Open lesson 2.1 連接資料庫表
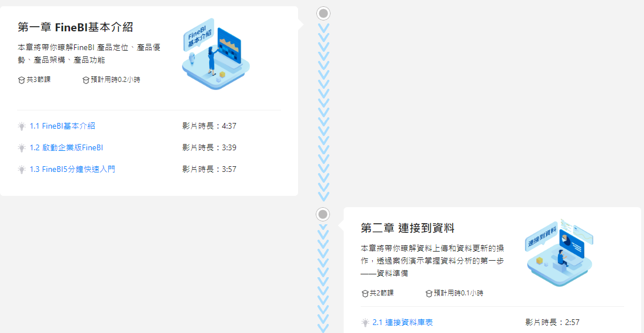Image resolution: width=644 pixels, height=333 pixels. click(x=402, y=322)
